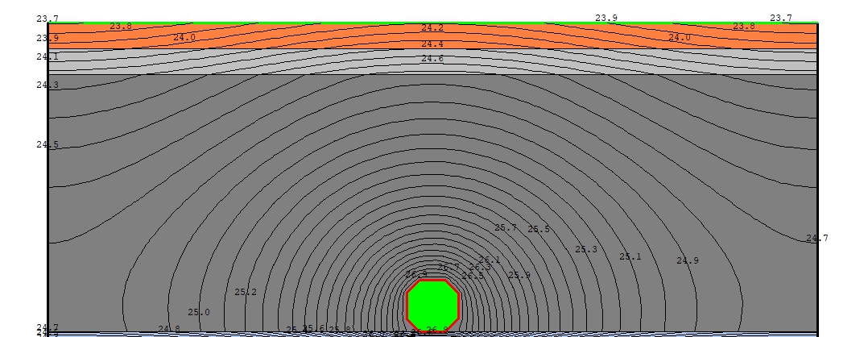Click the 26.9 contour value
This screenshot has width=868, height=337.
coord(416,274)
